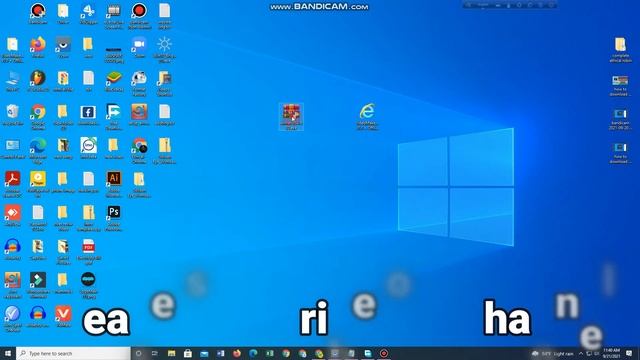Open the Mail app from the taskbar
The width and height of the screenshot is (640, 360).
[204, 353]
